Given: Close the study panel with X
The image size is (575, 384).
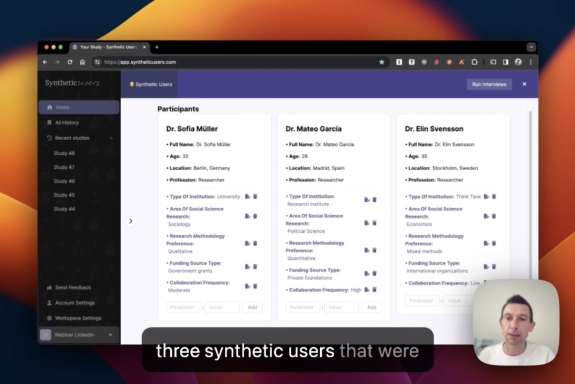Looking at the screenshot, I should 524,84.
